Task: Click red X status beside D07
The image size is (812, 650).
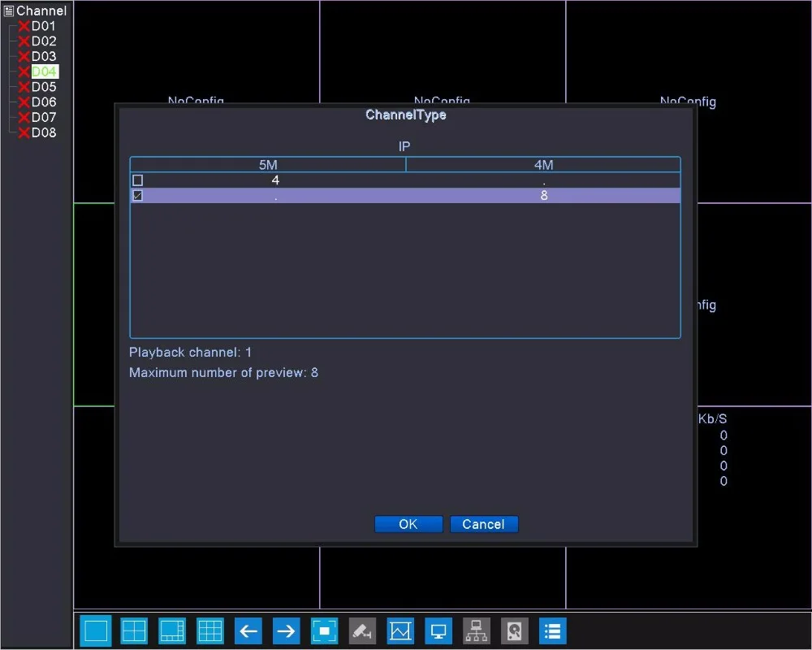Action: click(24, 118)
